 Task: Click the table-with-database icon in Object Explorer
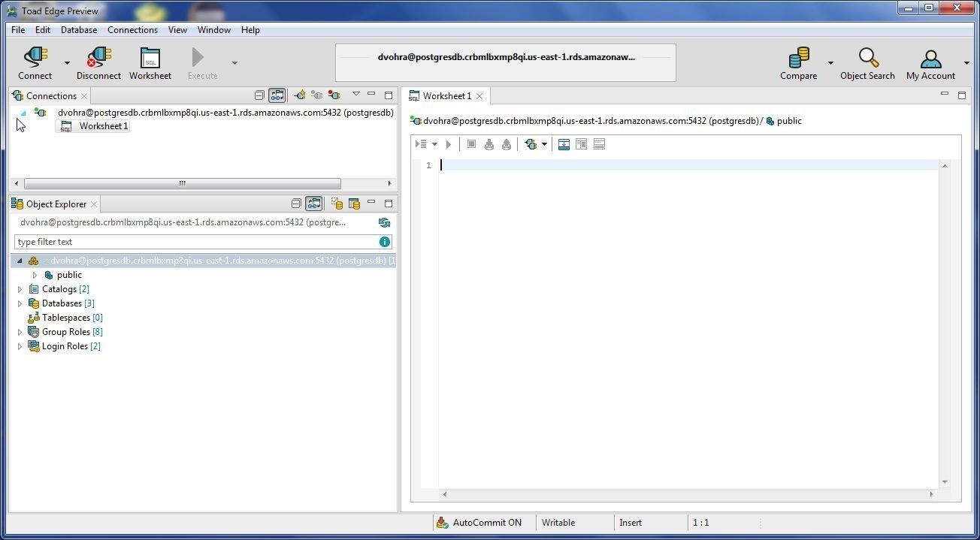click(354, 204)
